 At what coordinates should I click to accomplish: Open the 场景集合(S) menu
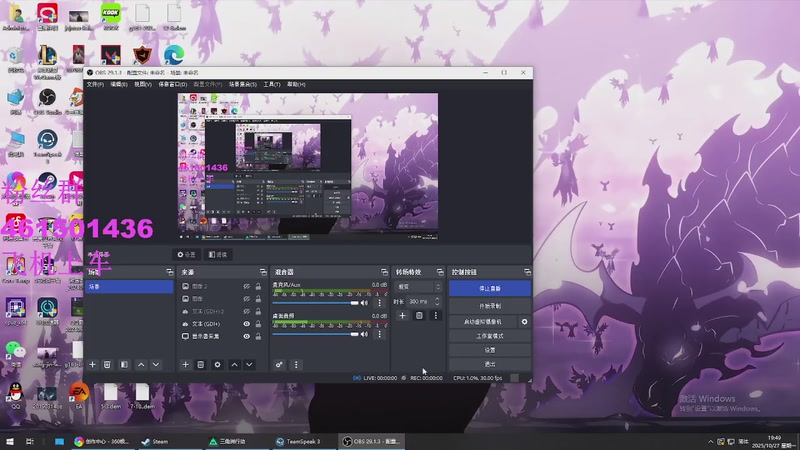pyautogui.click(x=243, y=84)
